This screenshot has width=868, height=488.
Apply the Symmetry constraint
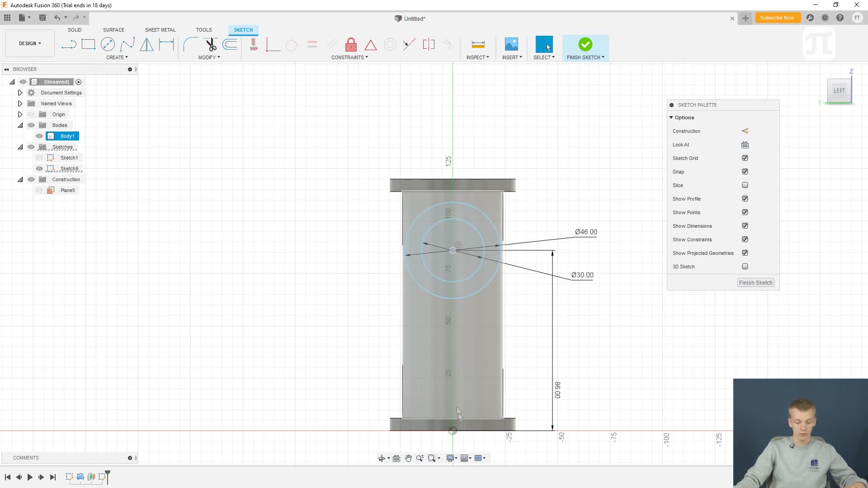[429, 44]
